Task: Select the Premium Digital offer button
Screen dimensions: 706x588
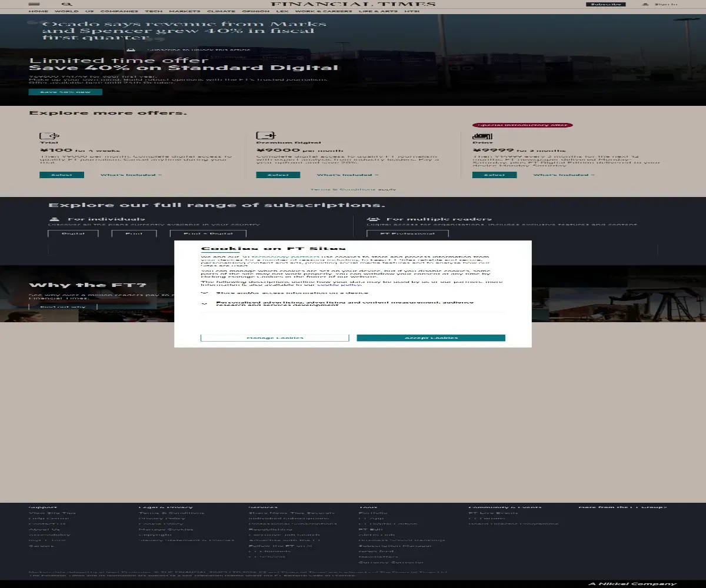Action: click(278, 175)
